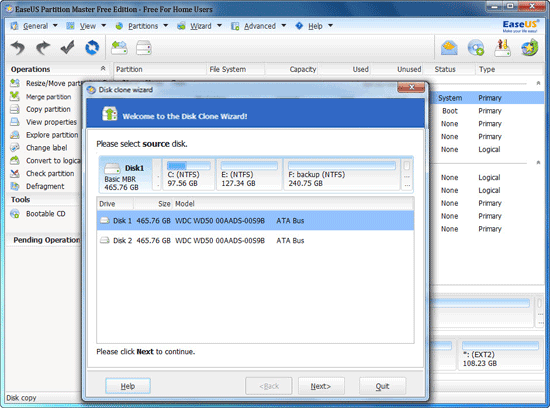Refresh disk info with the blue arrows icon

[x=92, y=48]
